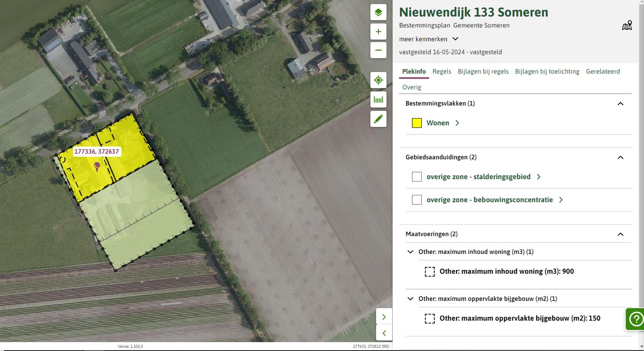Click the yellow Wonen color swatch
The image size is (644, 351).
click(416, 123)
